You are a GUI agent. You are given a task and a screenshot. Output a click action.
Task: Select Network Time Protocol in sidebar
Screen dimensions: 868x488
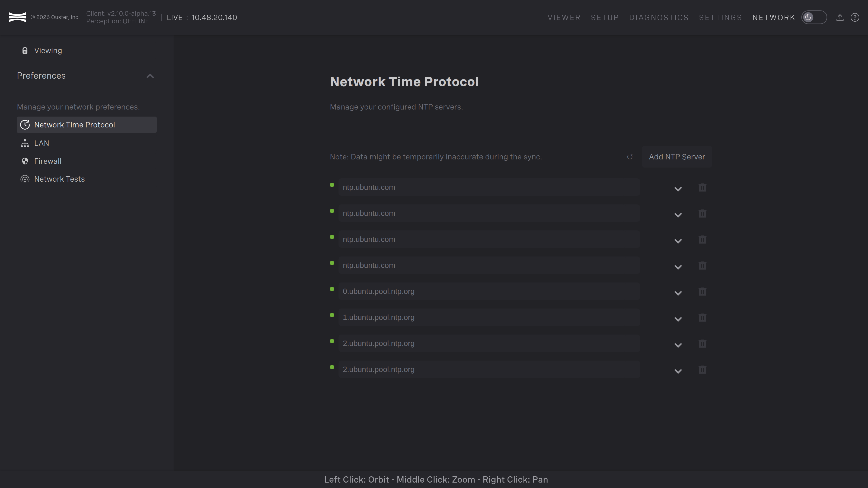point(87,125)
